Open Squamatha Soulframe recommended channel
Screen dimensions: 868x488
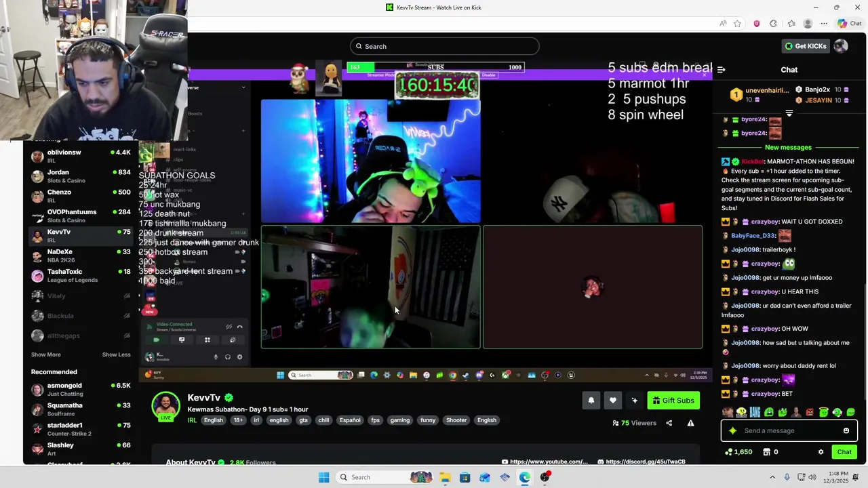[x=81, y=409]
